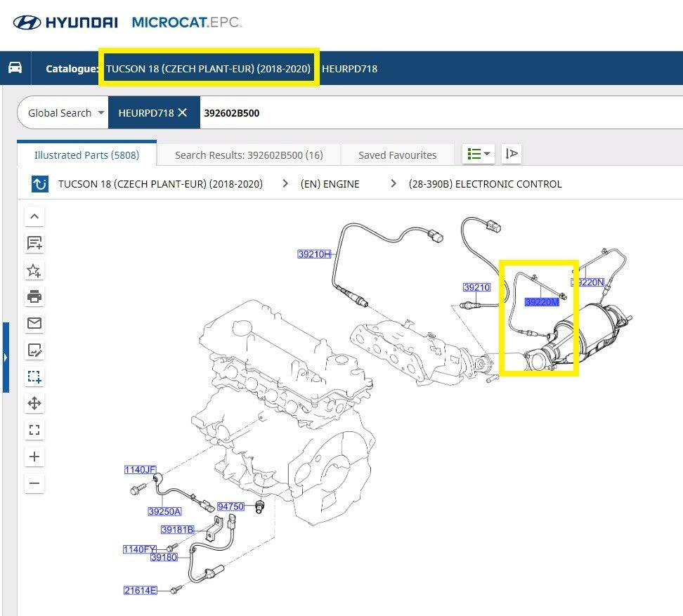
Task: Fit illustration to screen
Action: [34, 430]
